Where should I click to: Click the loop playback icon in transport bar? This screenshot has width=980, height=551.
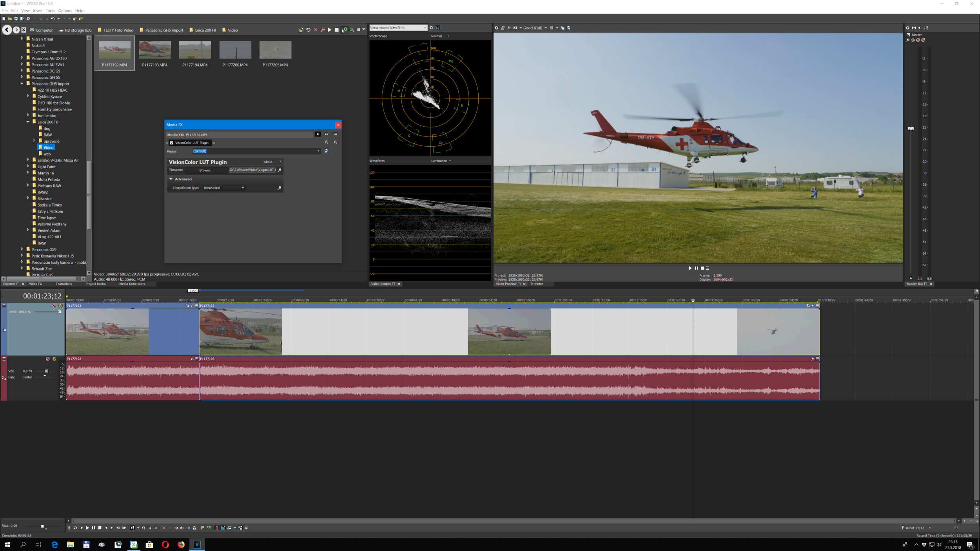(x=75, y=528)
